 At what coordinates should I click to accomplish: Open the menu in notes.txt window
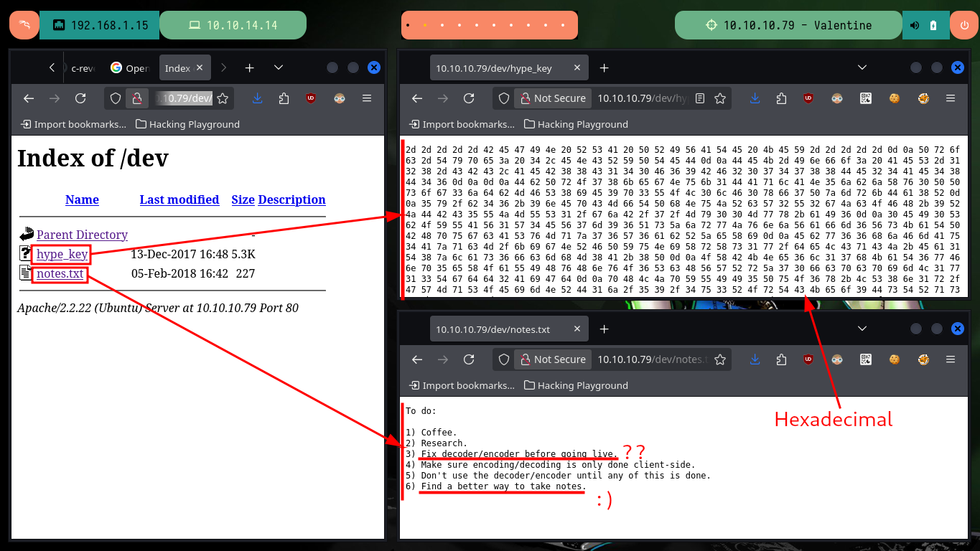tap(951, 359)
